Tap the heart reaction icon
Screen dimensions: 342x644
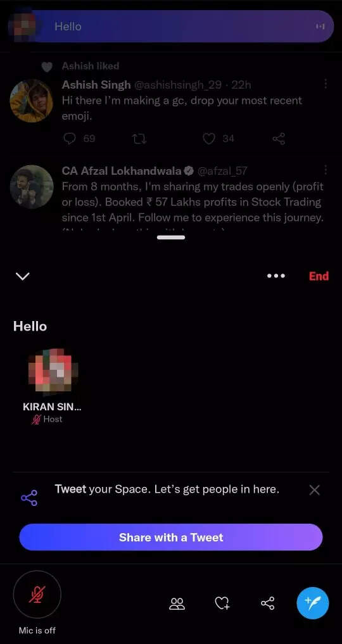coord(222,603)
